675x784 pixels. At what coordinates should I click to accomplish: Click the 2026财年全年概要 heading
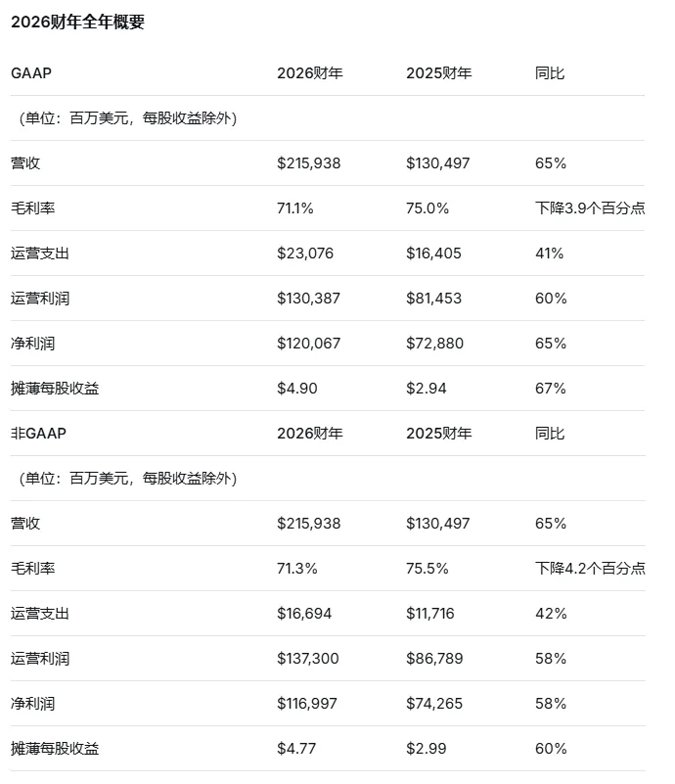(77, 22)
